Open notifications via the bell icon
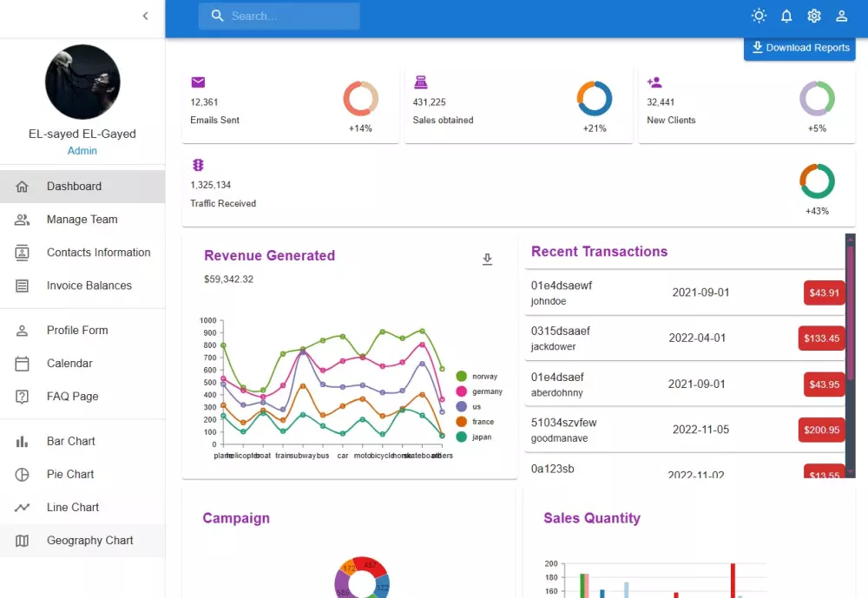The image size is (868, 598). (786, 16)
